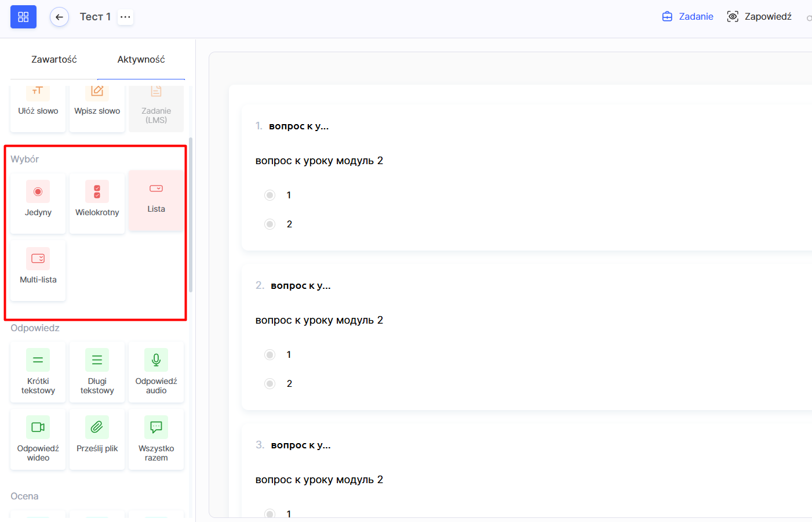Add the Odpowiedź audio activity
Screen dimensions: 812x522
(156, 371)
